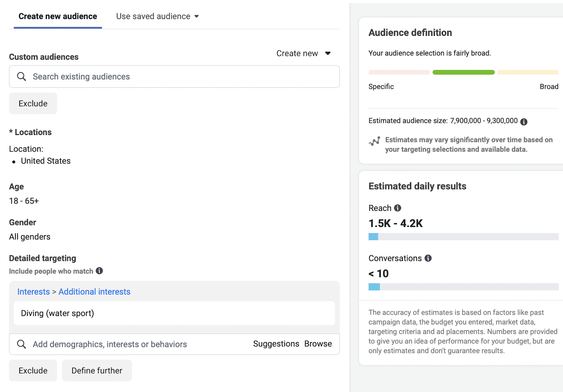
Task: Click the Exclude button under custom audiences
Action: [33, 103]
